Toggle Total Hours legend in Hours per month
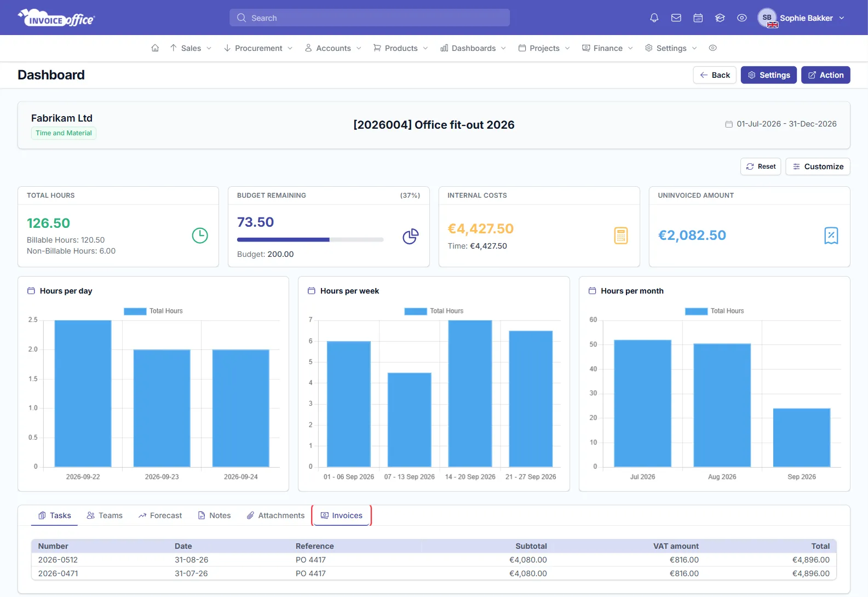Image resolution: width=868 pixels, height=597 pixels. [715, 311]
